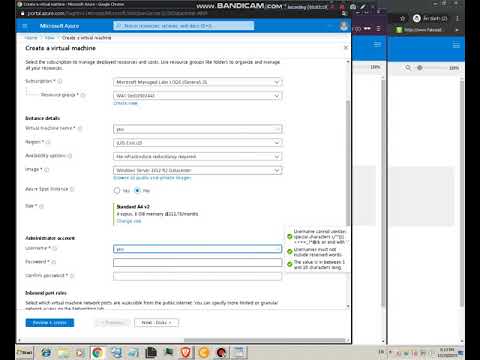Open the account avatar in Azure header
Viewport: 480px width, 360px height.
coord(344,26)
